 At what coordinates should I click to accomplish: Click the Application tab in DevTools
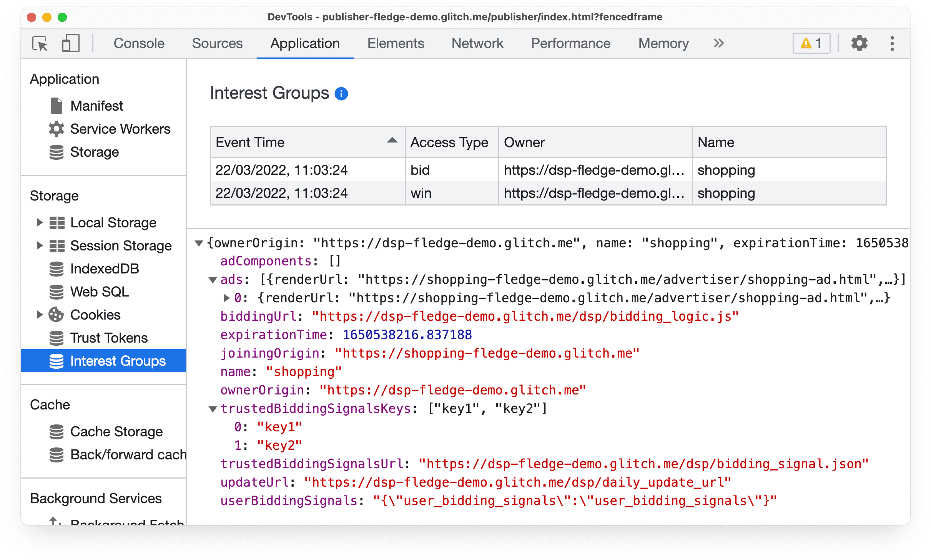[x=304, y=43]
